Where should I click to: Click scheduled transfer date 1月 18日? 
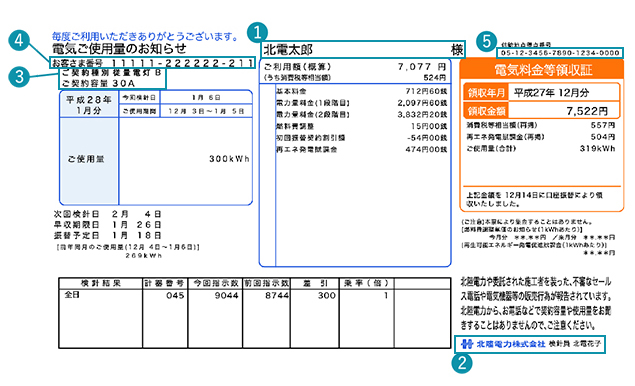136,235
